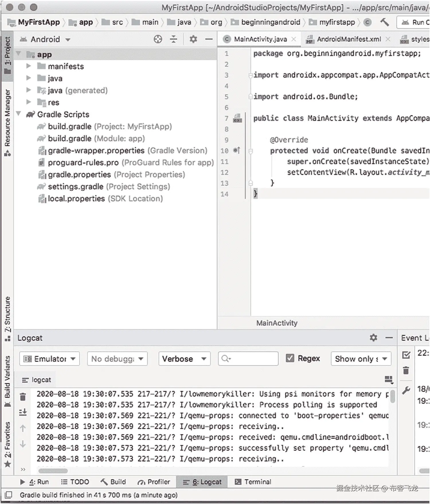Image resolution: width=430 pixels, height=504 pixels.
Task: Click related XML file gutter icon line 7
Action: tap(237, 118)
